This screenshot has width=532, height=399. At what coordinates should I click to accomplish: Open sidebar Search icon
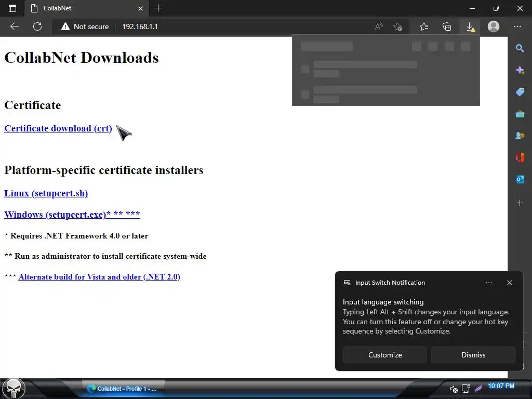520,48
